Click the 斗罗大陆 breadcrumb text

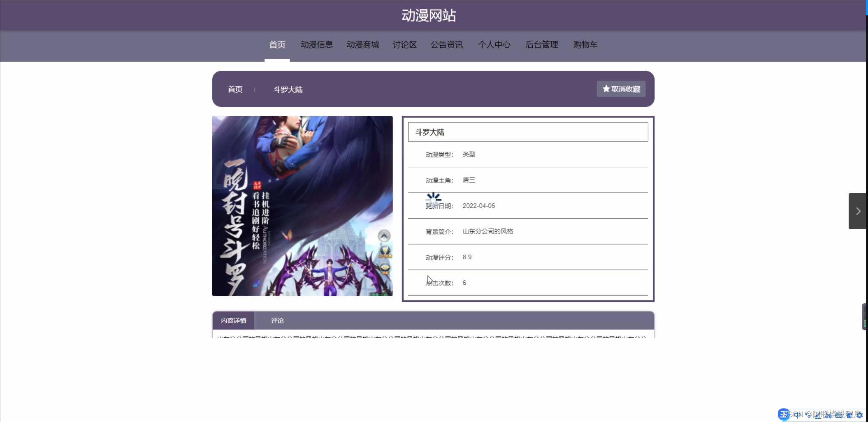pos(288,90)
